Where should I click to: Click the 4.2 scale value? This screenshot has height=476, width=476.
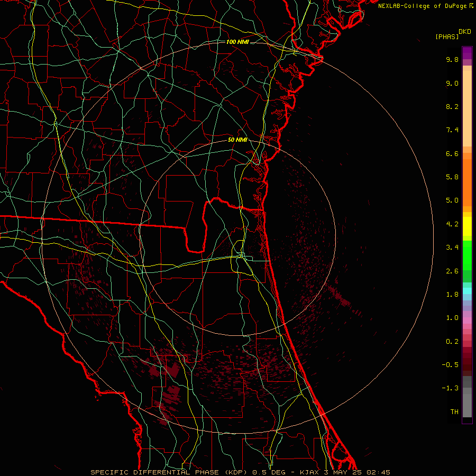[x=452, y=224]
